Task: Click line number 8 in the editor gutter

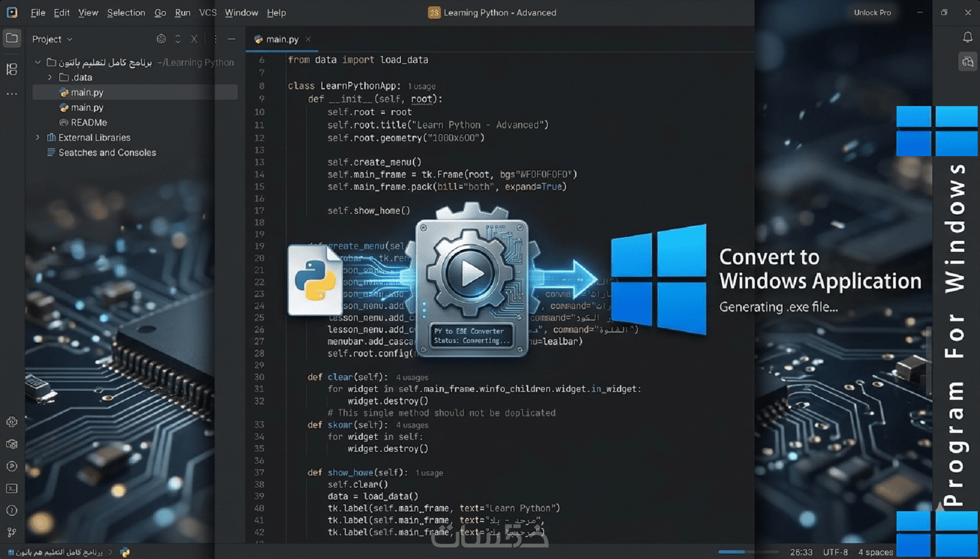Action: (261, 86)
